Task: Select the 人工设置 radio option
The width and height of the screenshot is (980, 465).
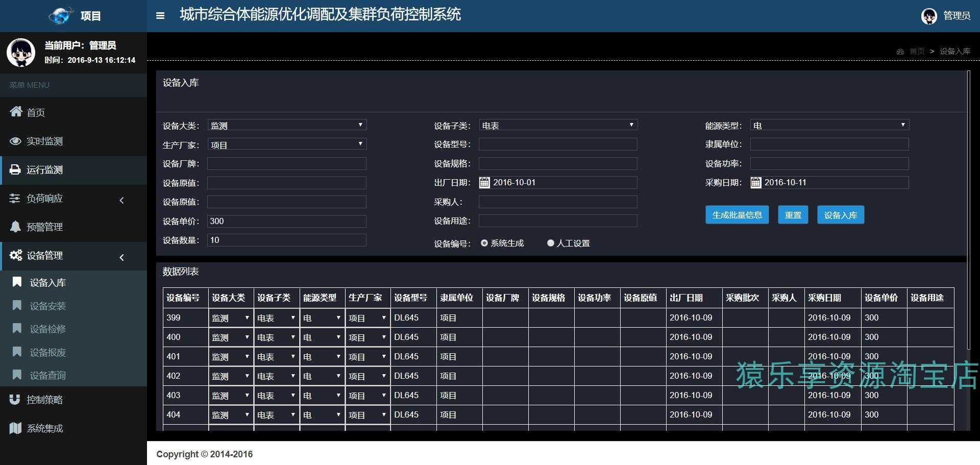Action: click(x=550, y=243)
